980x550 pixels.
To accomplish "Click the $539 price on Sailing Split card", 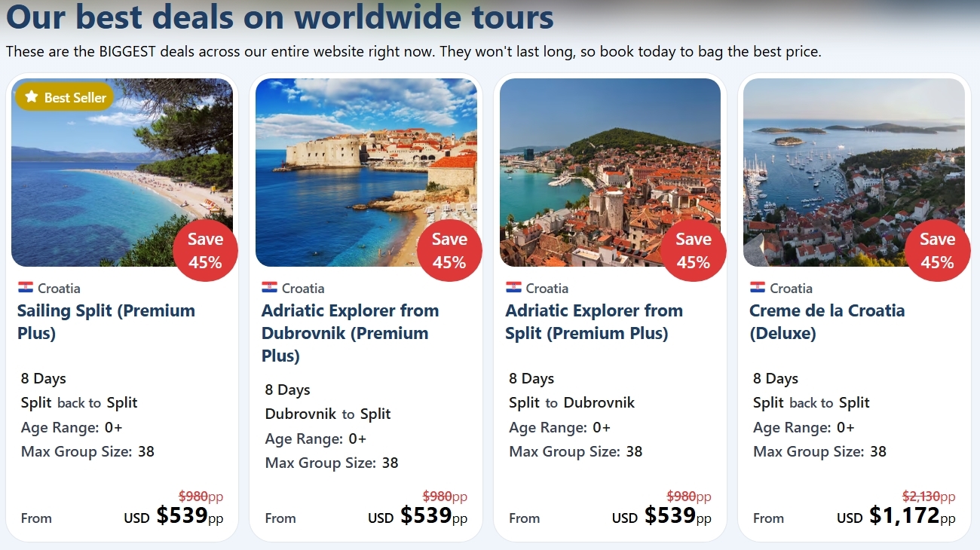I will [x=182, y=515].
